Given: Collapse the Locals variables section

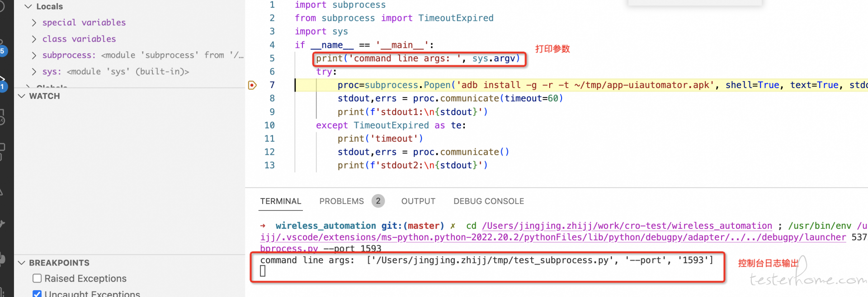Looking at the screenshot, I should click(28, 6).
